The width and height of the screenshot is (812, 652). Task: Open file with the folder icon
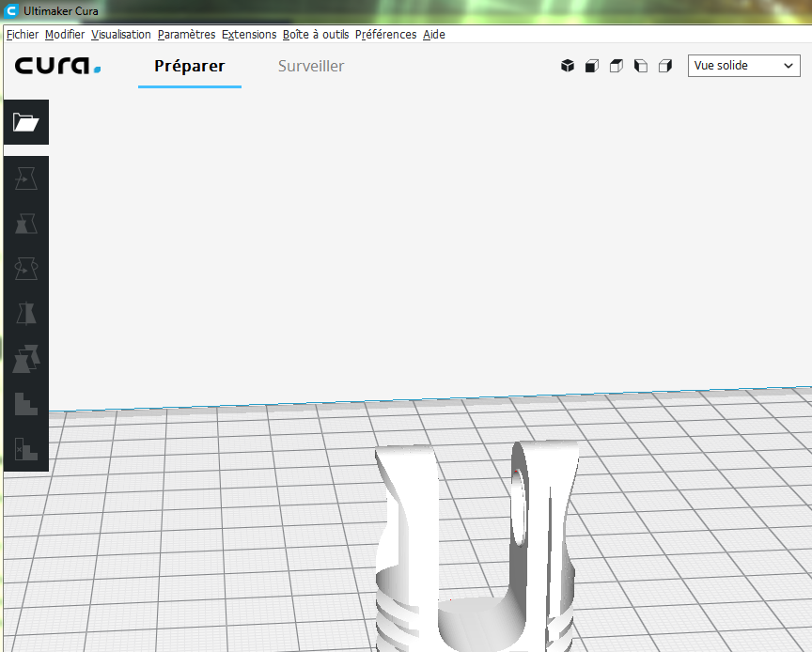coord(26,122)
